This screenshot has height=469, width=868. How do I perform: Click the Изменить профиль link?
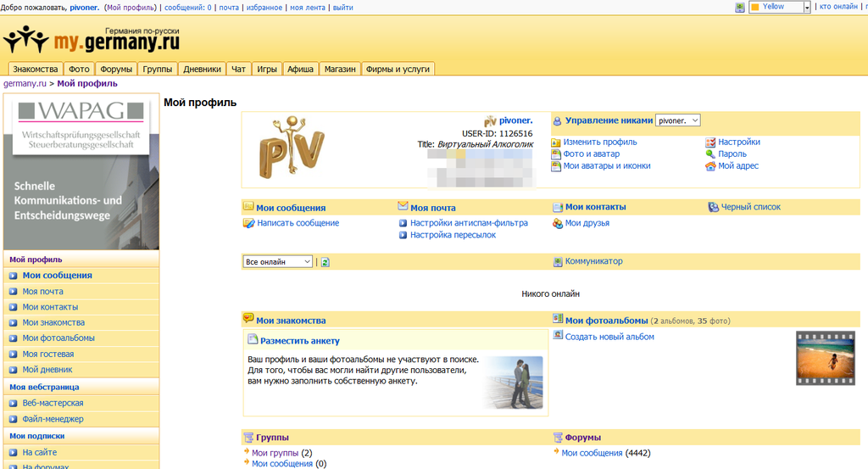[x=600, y=142]
